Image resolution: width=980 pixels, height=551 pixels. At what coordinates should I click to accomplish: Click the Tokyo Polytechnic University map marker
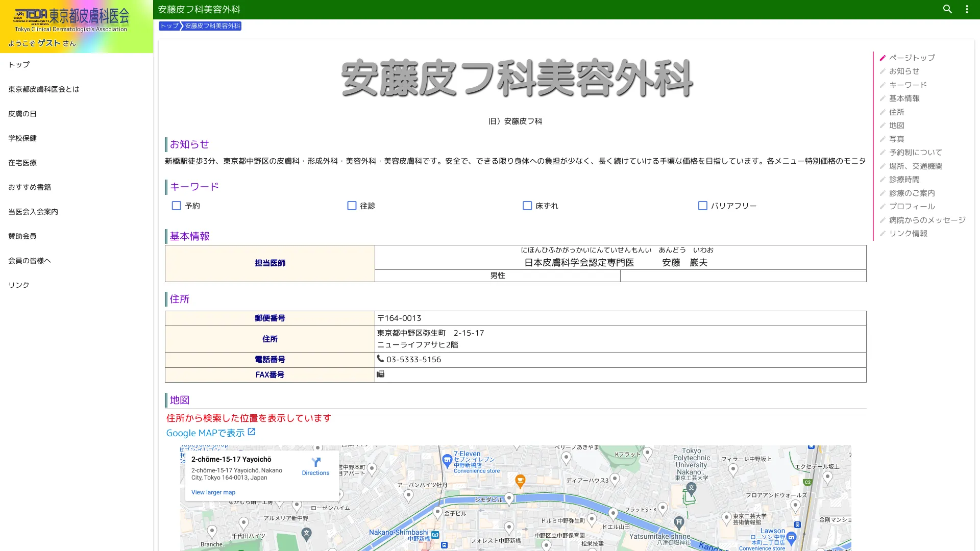coord(691,488)
